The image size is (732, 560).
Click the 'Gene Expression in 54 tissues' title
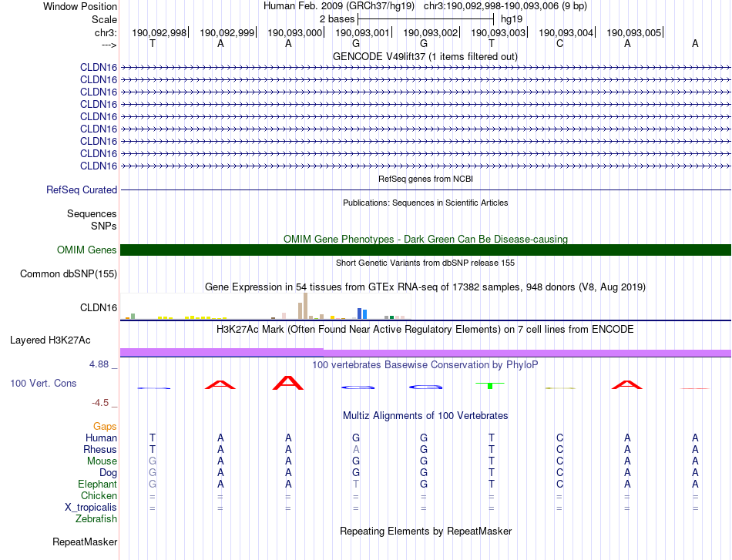pos(425,287)
